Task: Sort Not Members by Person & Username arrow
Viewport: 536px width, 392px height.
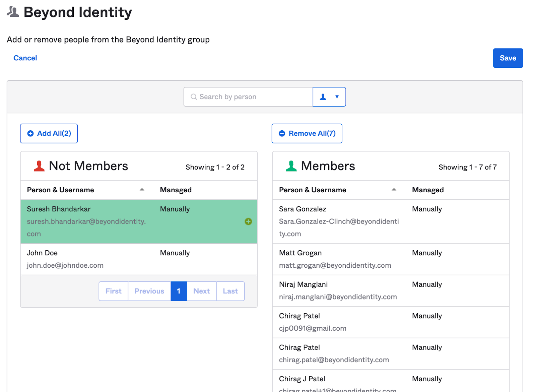Action: [x=142, y=190]
